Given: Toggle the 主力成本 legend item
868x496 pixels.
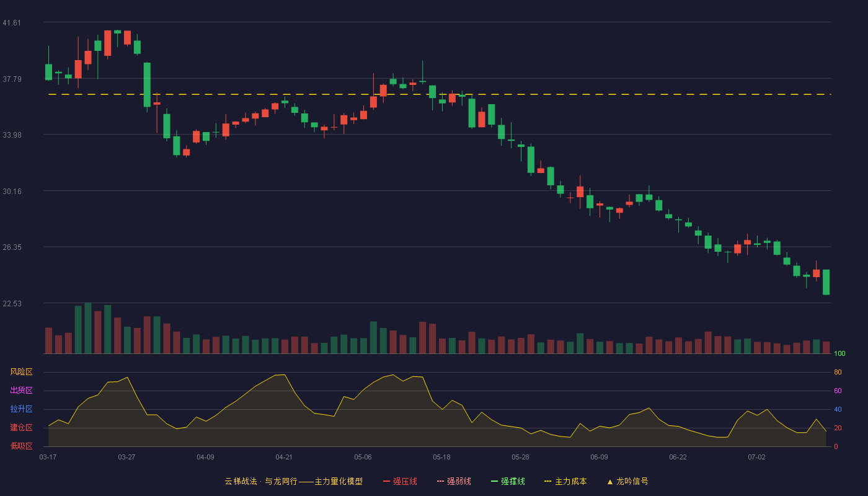Looking at the screenshot, I should click(x=565, y=481).
